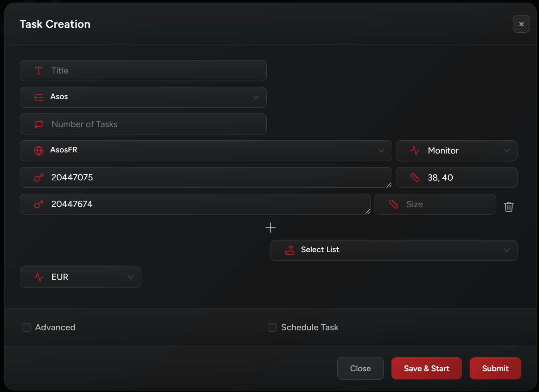Image resolution: width=539 pixels, height=392 pixels.
Task: Click the key icon beside 20447075
Action: pyautogui.click(x=39, y=178)
